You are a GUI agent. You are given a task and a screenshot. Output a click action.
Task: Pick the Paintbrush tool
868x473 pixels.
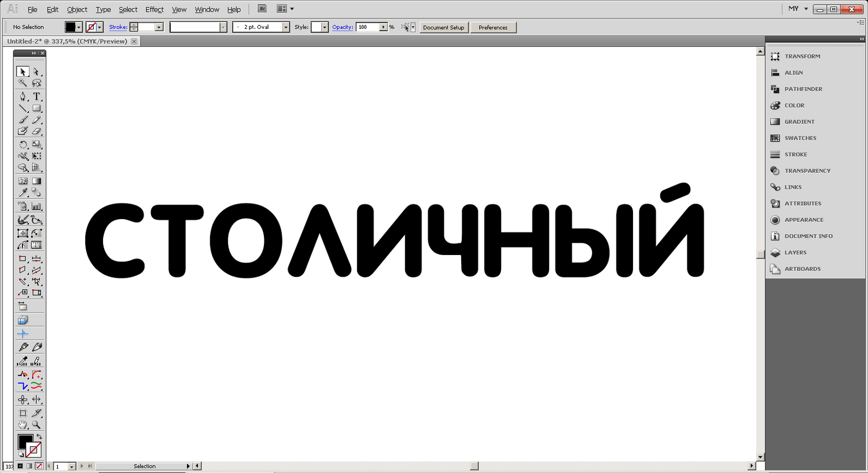[x=23, y=120]
